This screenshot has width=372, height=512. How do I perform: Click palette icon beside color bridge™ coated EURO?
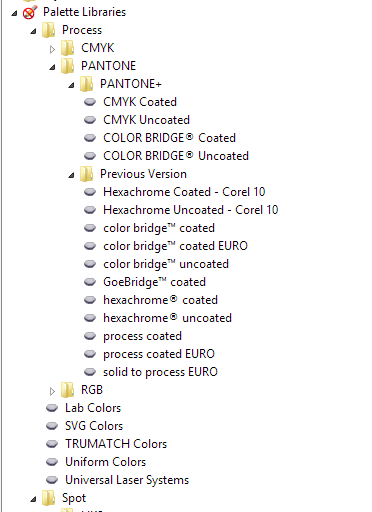point(90,246)
